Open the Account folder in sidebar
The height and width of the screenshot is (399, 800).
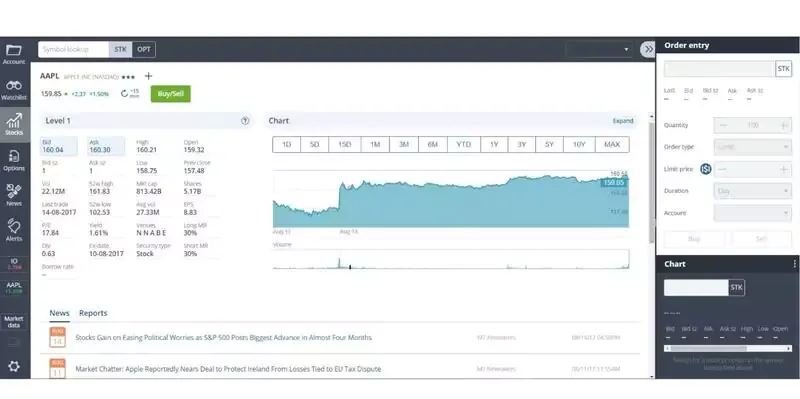pyautogui.click(x=14, y=54)
